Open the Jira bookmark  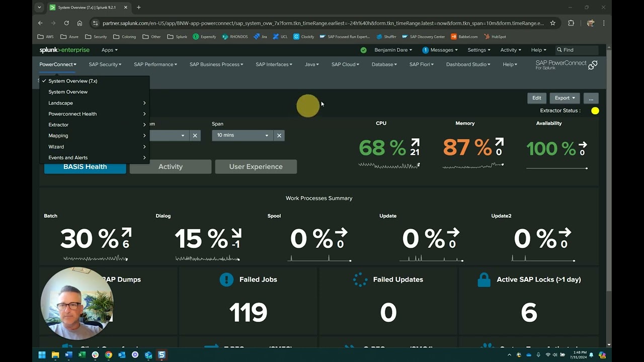pos(261,37)
